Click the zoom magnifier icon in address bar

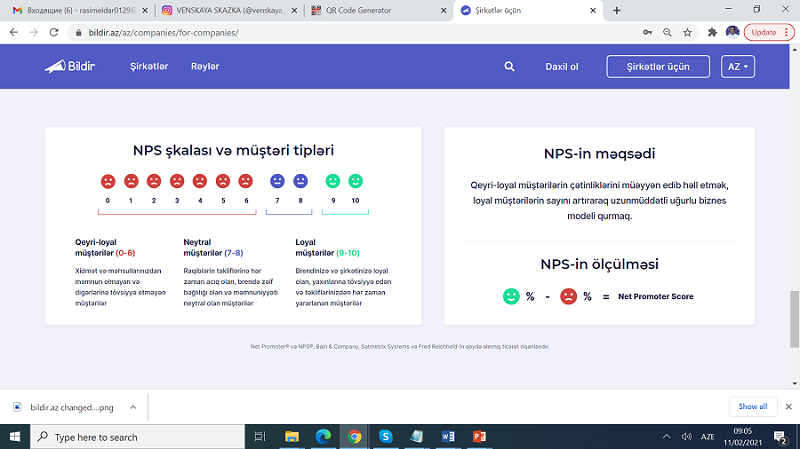click(x=669, y=32)
